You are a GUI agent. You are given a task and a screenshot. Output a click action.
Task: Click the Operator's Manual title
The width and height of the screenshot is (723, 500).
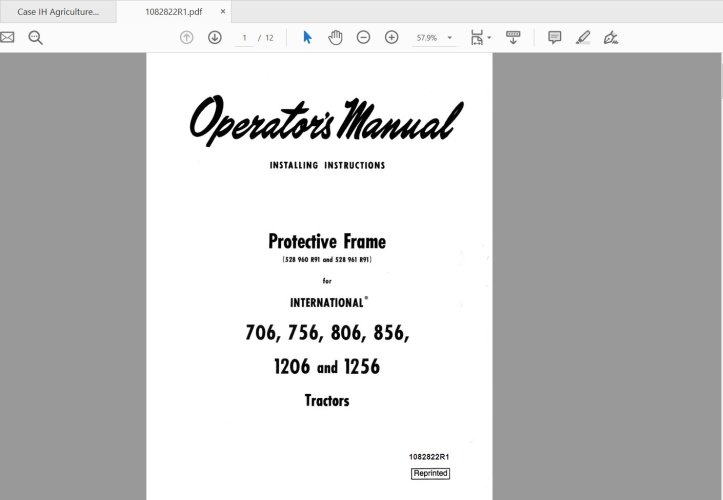click(x=326, y=120)
